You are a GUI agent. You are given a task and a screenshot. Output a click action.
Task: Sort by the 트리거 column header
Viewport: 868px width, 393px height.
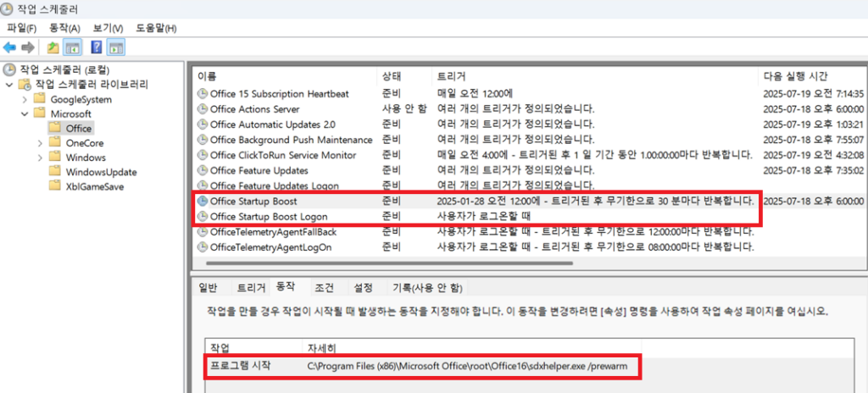tap(595, 76)
